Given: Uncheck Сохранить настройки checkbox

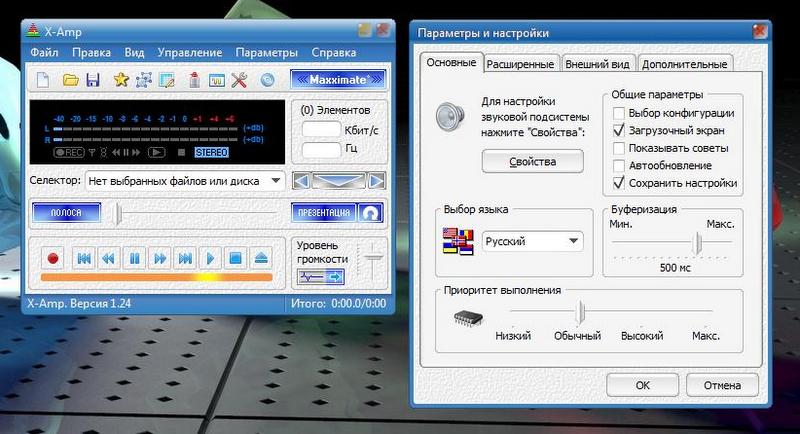Looking at the screenshot, I should pos(619,183).
